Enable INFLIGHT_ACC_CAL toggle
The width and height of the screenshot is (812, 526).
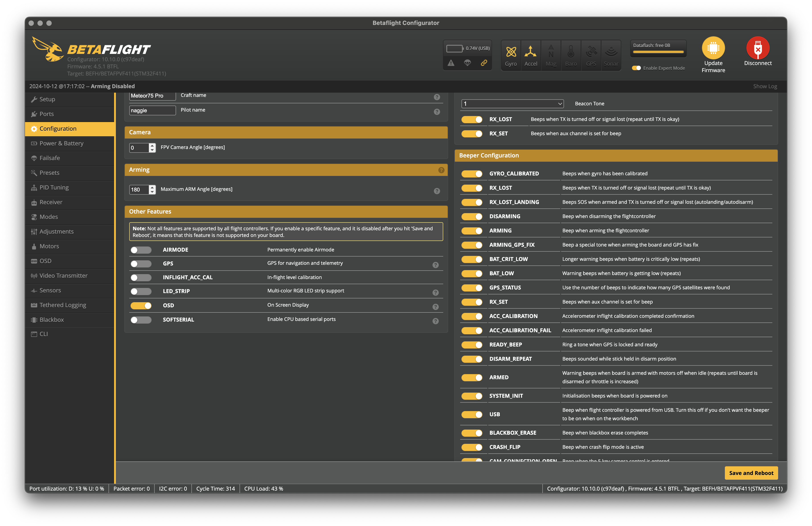[x=141, y=277]
